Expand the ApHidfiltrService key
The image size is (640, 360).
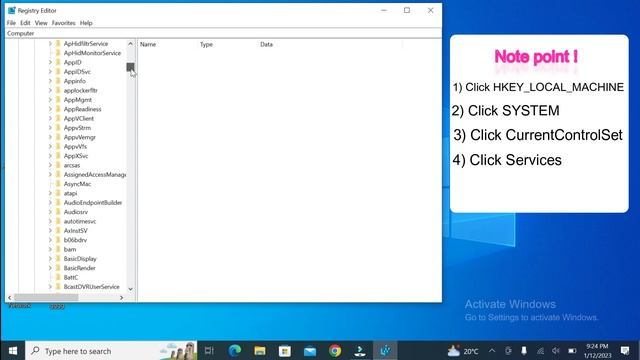click(50, 43)
